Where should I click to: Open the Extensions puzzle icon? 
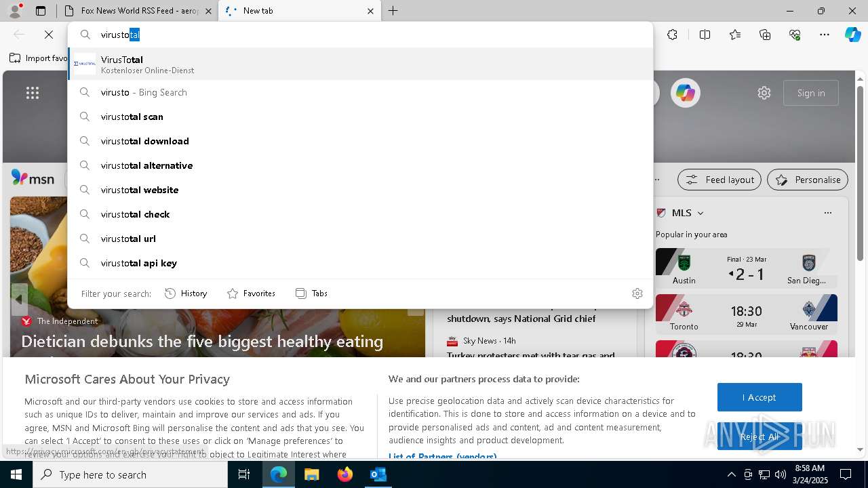click(672, 35)
